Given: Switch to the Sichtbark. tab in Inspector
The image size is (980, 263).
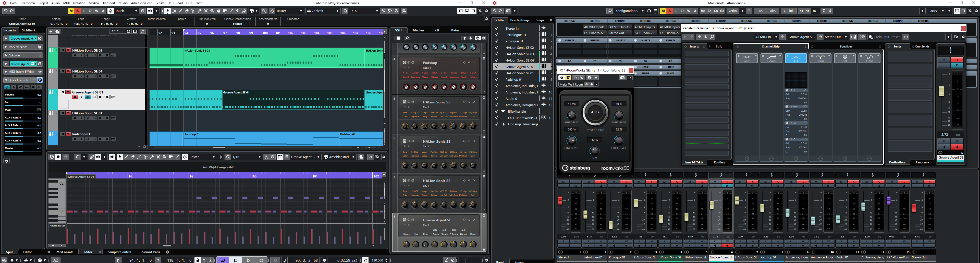Looking at the screenshot, I should click(29, 30).
